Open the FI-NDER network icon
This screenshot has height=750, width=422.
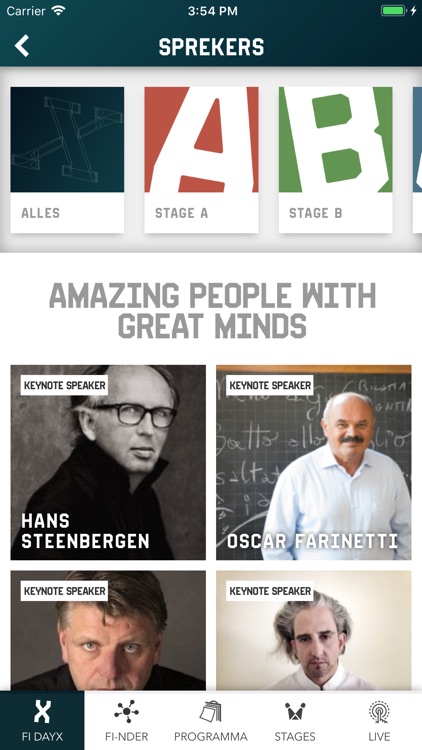tap(127, 712)
